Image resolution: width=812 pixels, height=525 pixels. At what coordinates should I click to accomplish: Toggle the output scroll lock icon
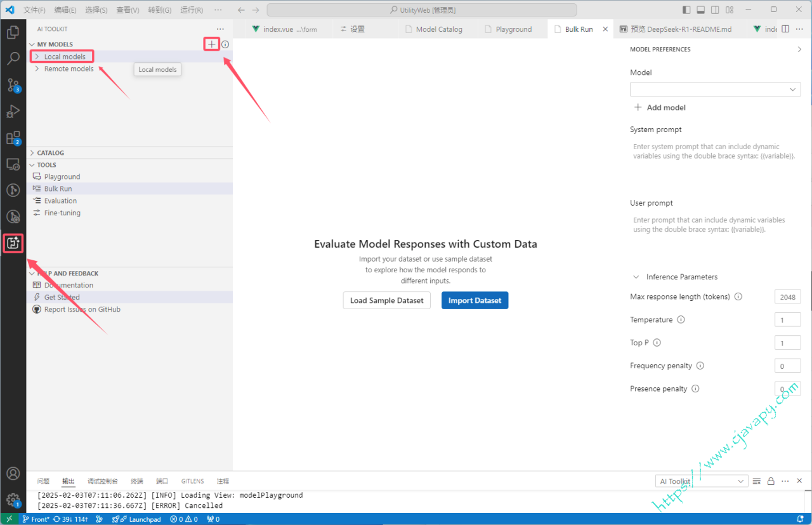point(771,481)
